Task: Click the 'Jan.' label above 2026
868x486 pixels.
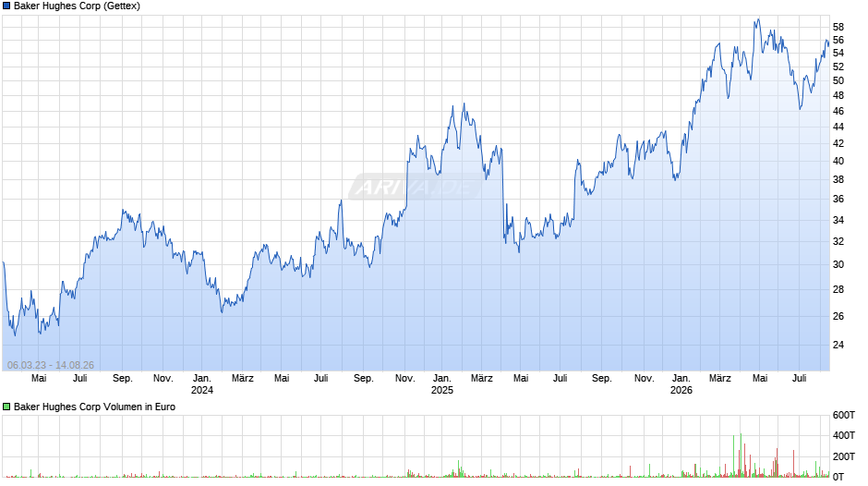Action: 681,379
